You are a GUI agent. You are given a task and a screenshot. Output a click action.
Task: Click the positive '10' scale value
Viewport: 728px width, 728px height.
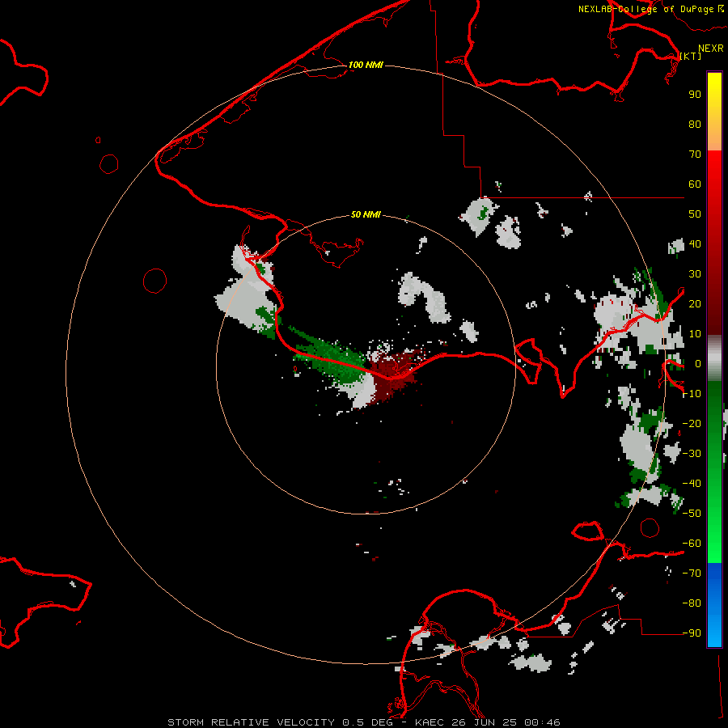[x=695, y=334]
